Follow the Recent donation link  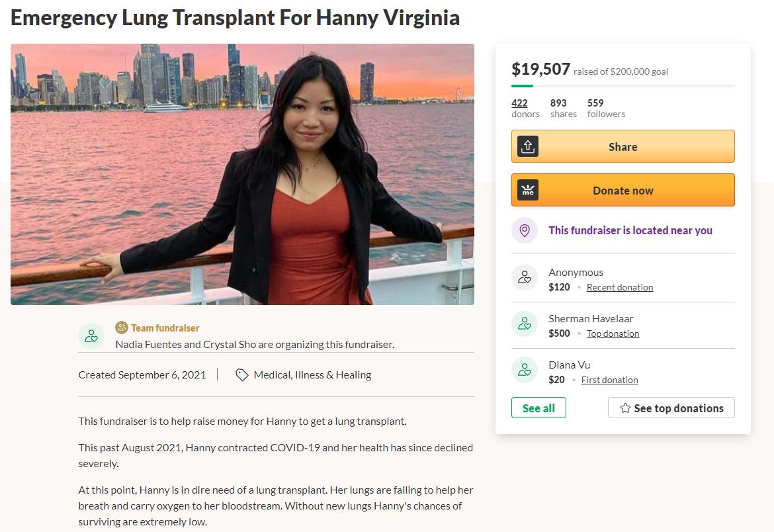click(620, 287)
